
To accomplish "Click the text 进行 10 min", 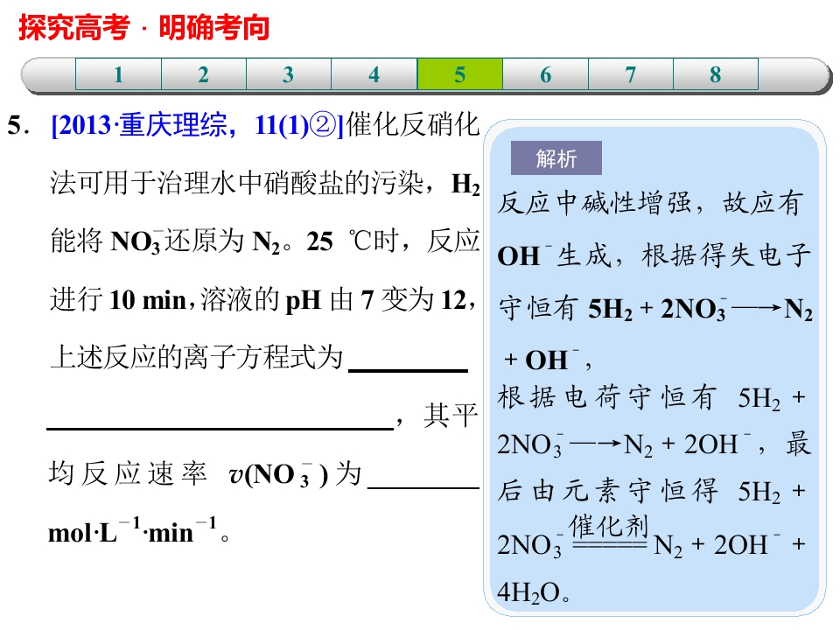I will pyautogui.click(x=118, y=300).
